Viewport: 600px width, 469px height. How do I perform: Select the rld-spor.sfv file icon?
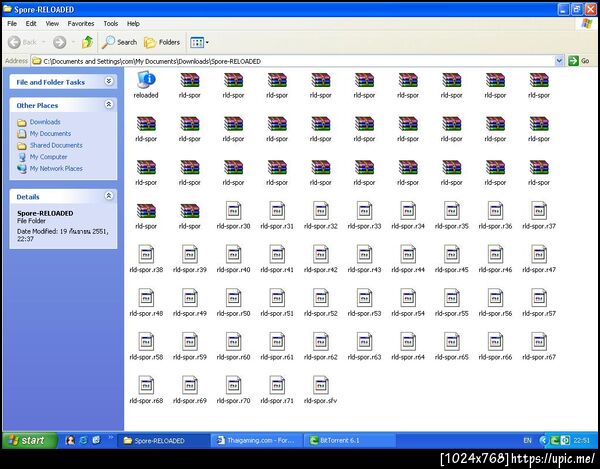coord(321,385)
